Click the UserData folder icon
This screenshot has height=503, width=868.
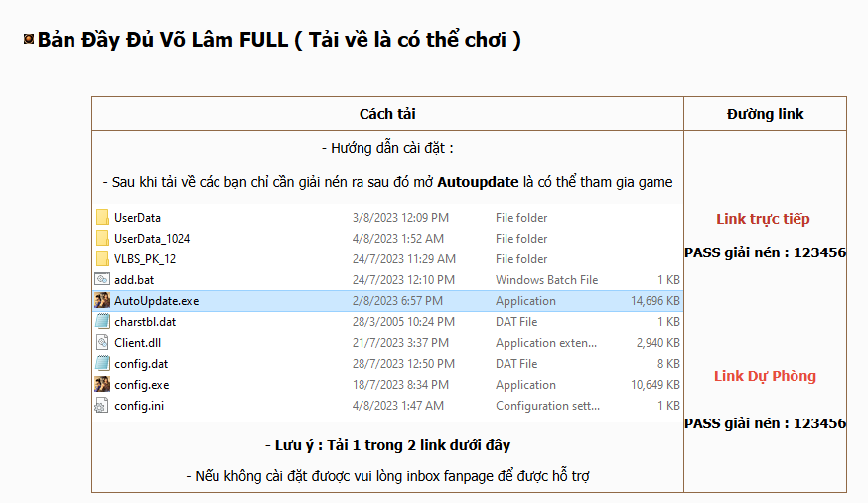[x=102, y=217]
